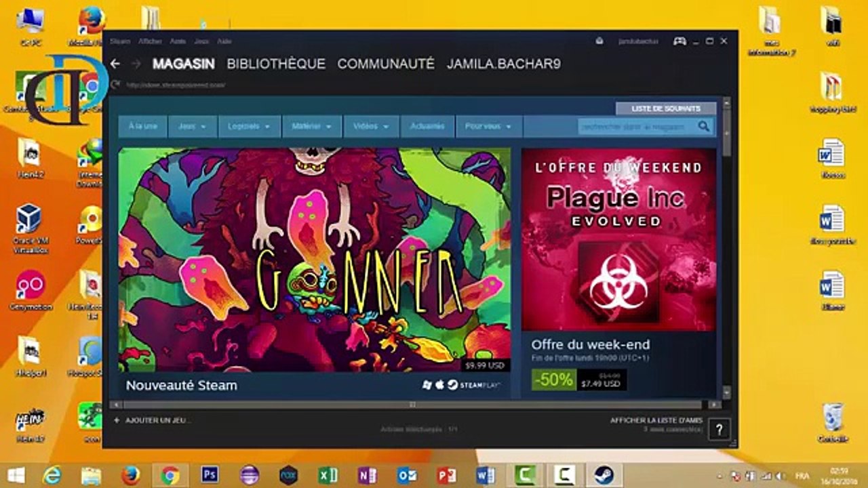The image size is (868, 488).
Task: Select the MAGASIN tab
Action: pos(183,64)
